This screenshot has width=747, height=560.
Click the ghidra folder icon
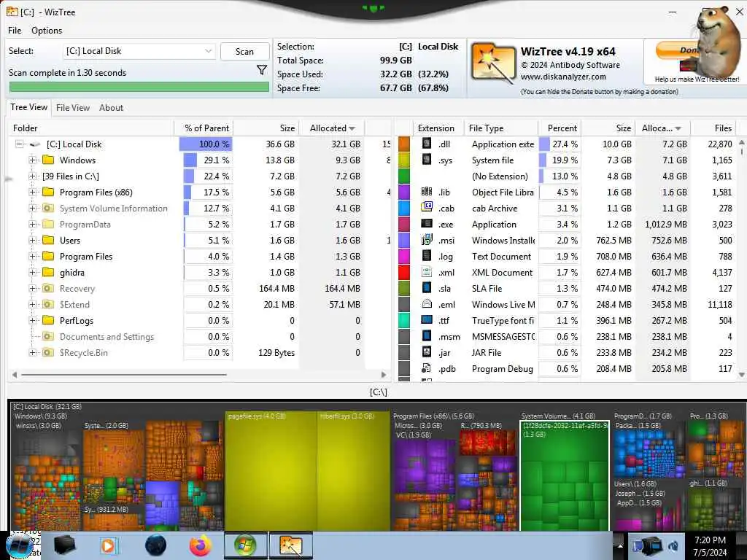[48, 273]
